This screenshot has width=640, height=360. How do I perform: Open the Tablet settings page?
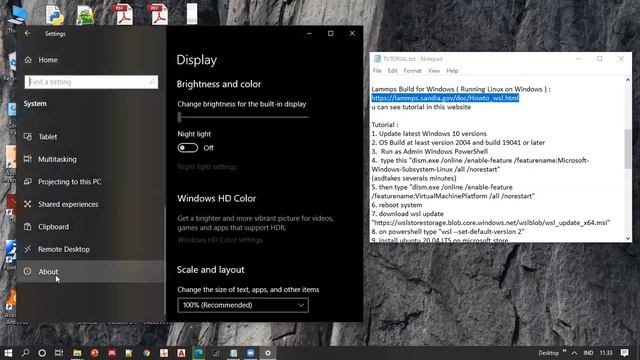[x=91, y=137]
